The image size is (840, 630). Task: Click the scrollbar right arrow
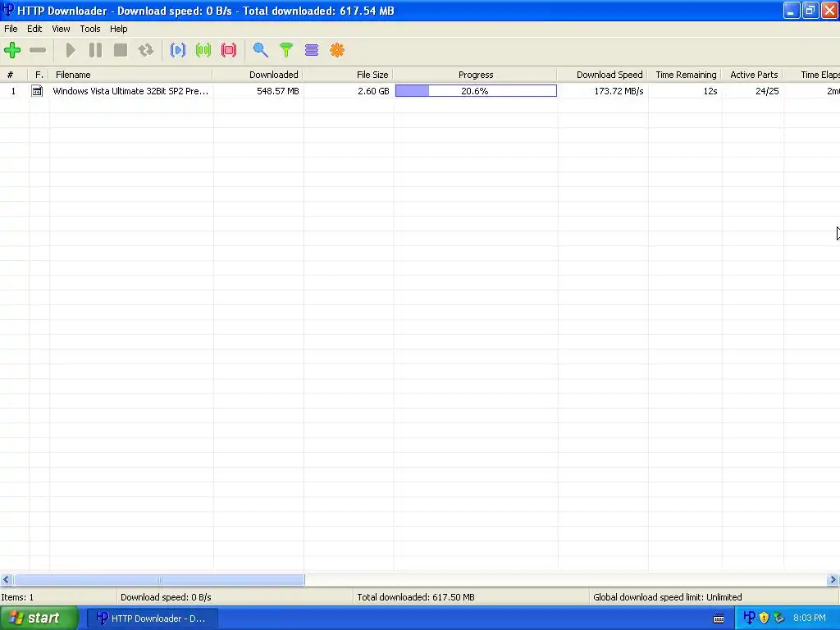833,580
